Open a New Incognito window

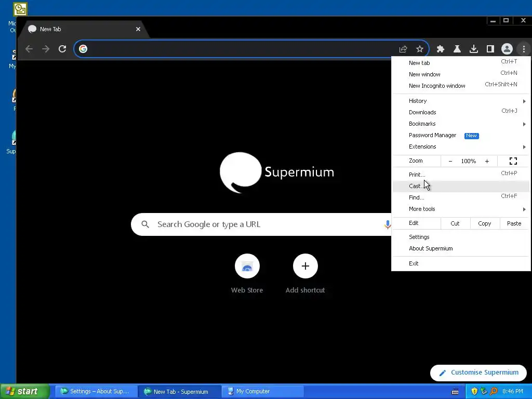(x=461, y=86)
